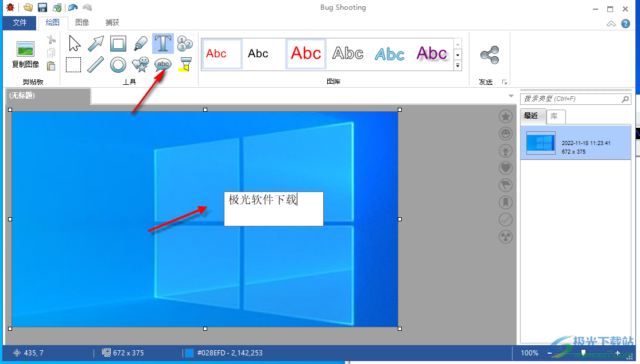Select the Ellipse circle tool
The image size is (640, 364).
[x=118, y=65]
